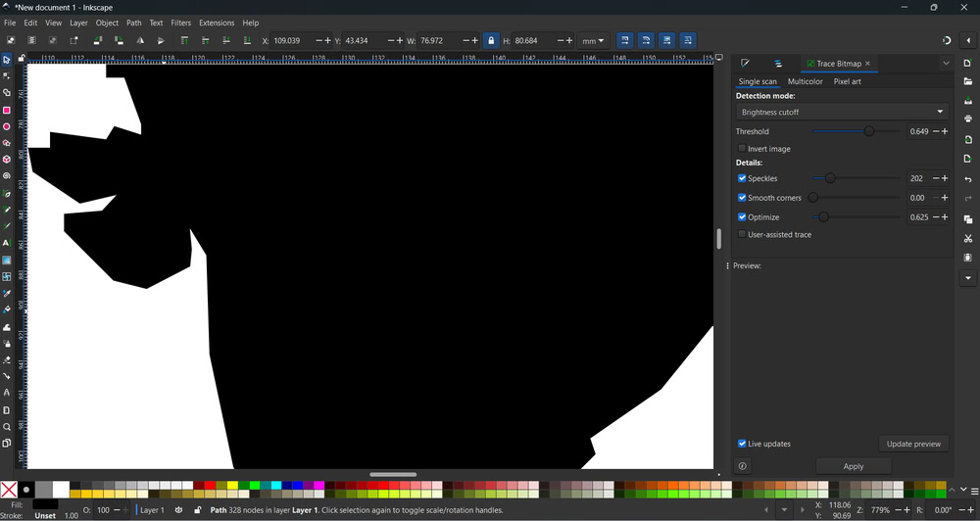Click the Select All toolbar icon
The width and height of the screenshot is (980, 521).
pyautogui.click(x=11, y=40)
